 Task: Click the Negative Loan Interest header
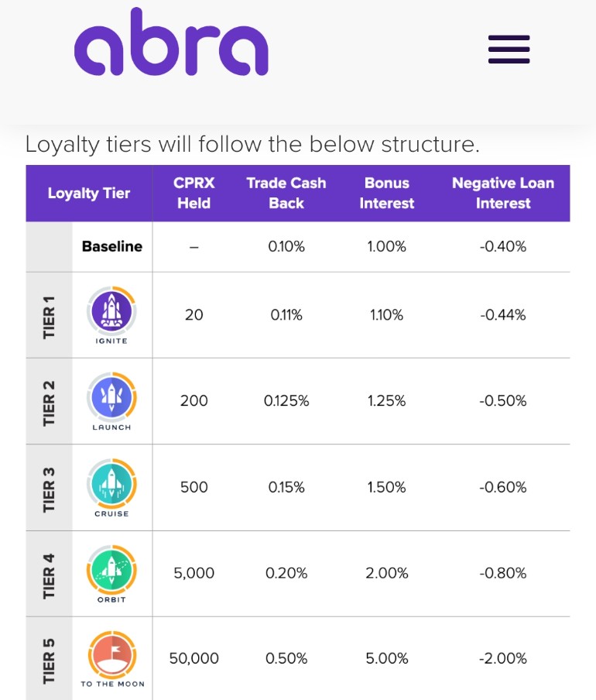coord(503,193)
